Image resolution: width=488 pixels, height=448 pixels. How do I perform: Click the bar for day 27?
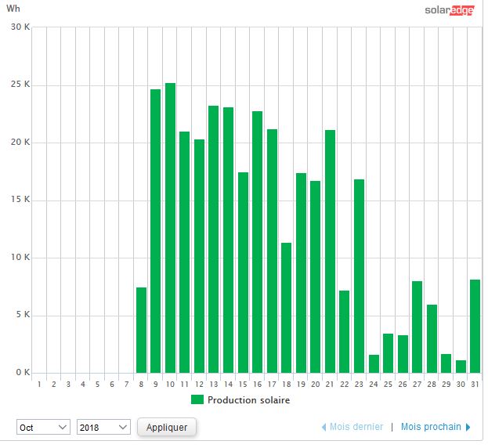(418, 327)
